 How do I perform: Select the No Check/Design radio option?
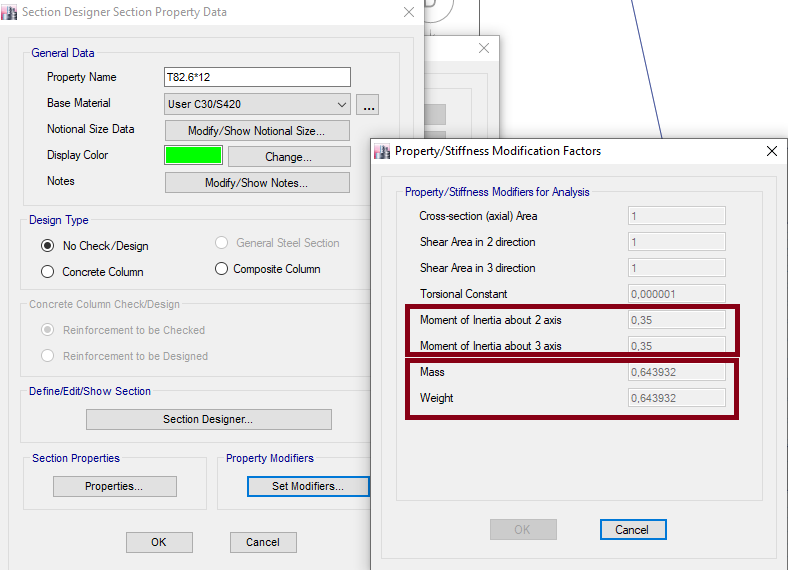pos(48,246)
